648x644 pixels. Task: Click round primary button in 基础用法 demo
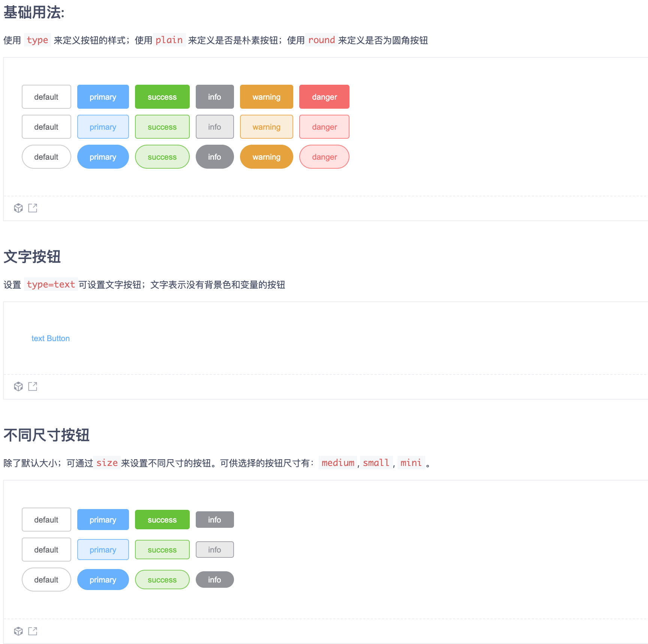(x=103, y=157)
